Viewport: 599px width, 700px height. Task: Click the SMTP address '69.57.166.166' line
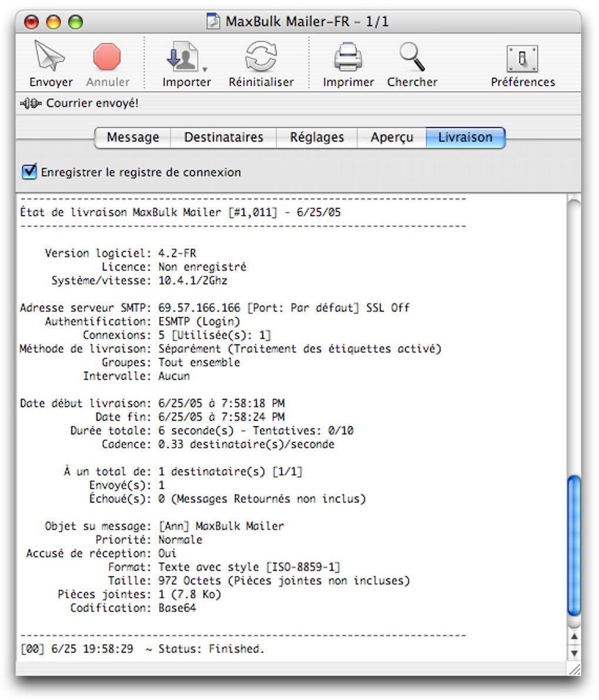[214, 307]
